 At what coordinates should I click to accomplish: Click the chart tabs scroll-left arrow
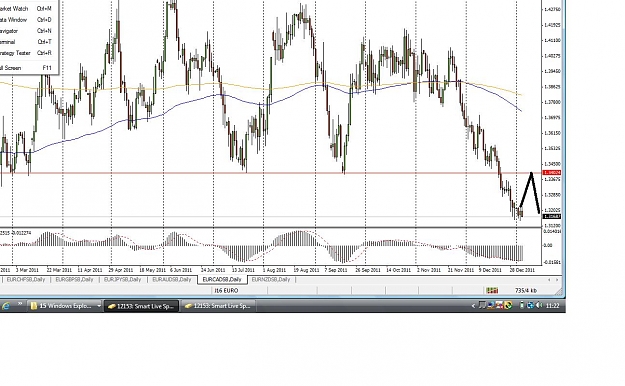tap(549, 280)
